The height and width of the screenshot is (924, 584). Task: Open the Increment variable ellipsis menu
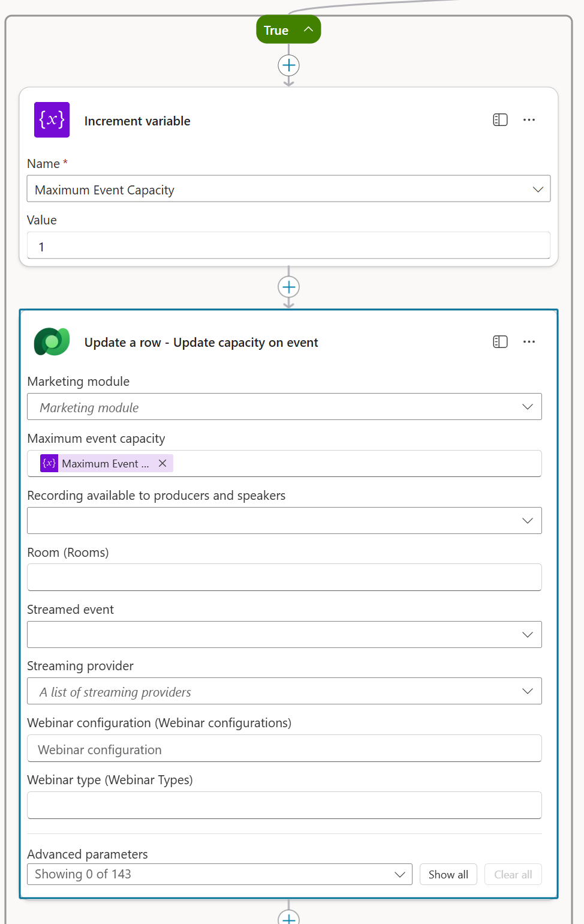coord(529,120)
